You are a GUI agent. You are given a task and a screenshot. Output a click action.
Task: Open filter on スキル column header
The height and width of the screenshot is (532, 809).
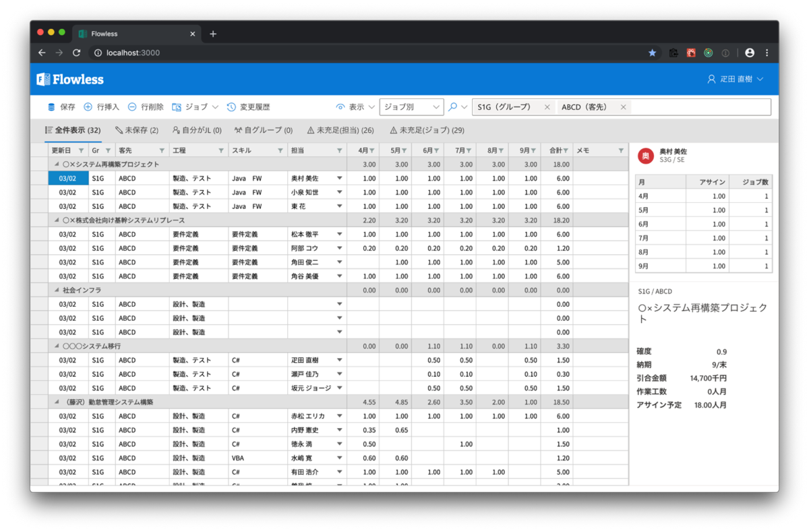pyautogui.click(x=280, y=151)
